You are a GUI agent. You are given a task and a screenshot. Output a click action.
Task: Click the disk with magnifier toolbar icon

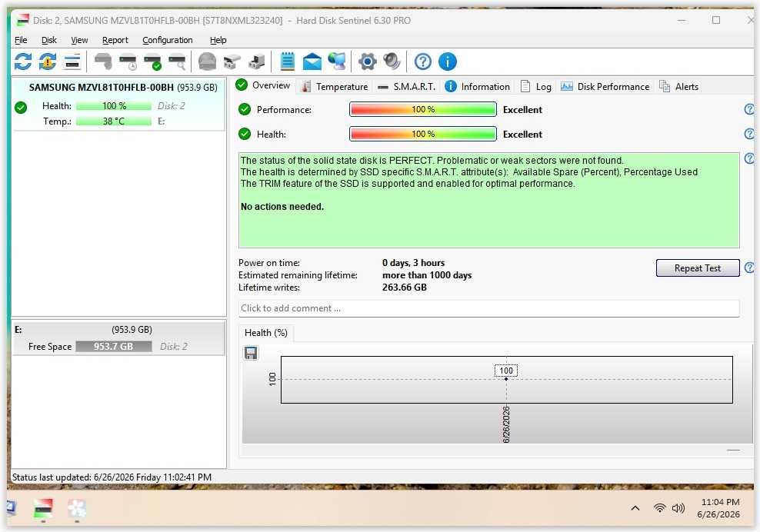[x=177, y=62]
